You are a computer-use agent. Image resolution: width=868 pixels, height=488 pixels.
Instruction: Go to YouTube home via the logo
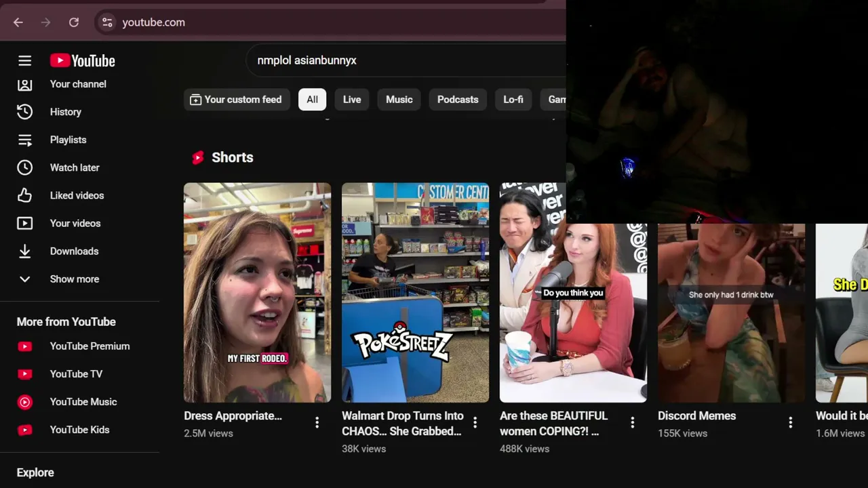click(x=83, y=61)
